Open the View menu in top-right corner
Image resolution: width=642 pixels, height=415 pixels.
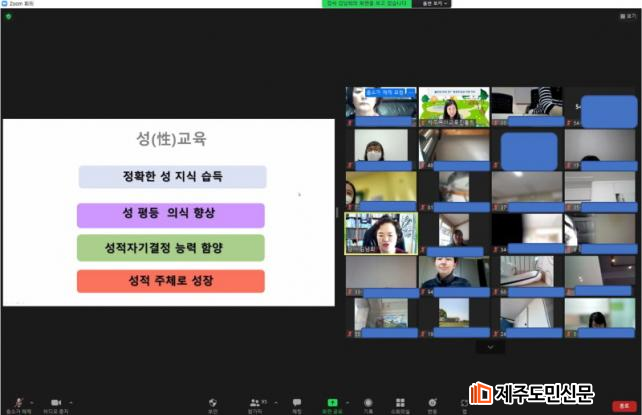point(627,16)
